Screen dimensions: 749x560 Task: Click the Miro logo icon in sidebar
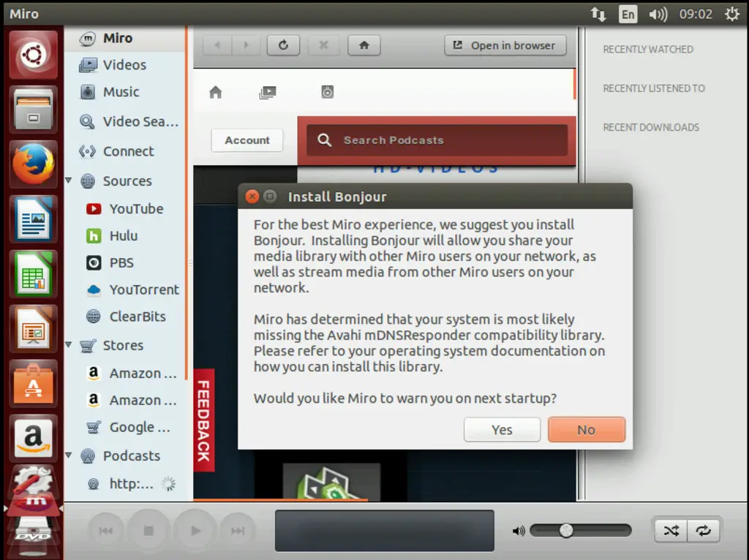tap(88, 38)
